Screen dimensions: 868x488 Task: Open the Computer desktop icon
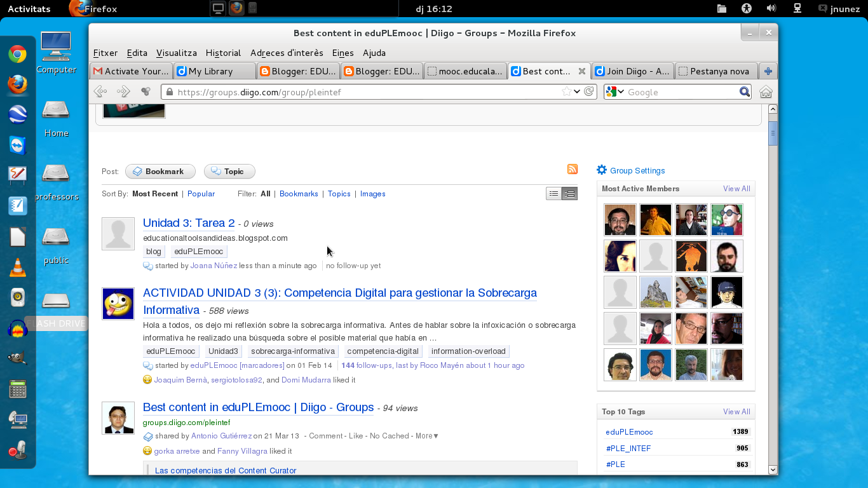click(x=56, y=53)
